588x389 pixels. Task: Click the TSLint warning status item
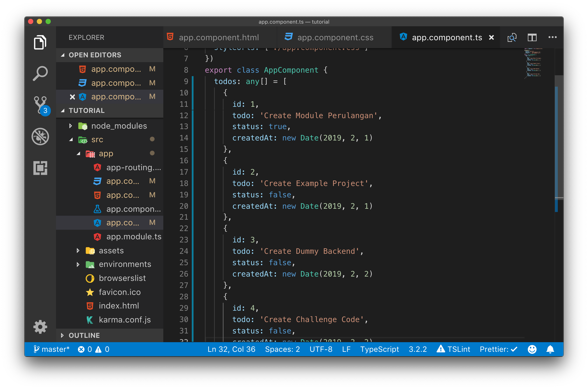(x=453, y=349)
